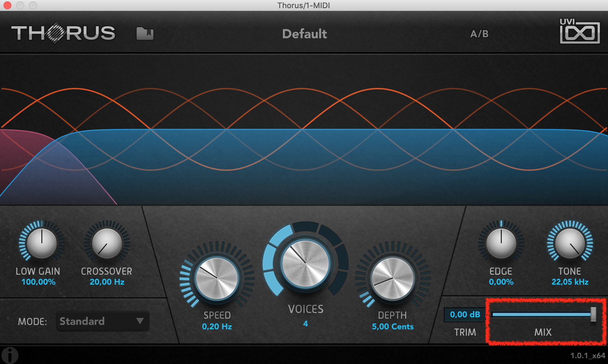Click the Trim value field 0,00 dB
608x364 pixels.
(x=465, y=314)
